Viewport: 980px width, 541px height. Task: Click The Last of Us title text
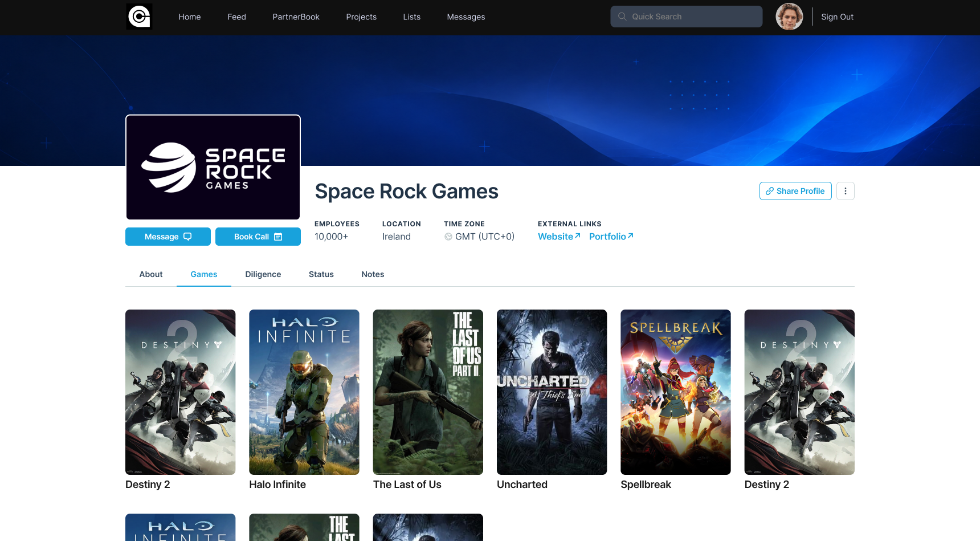407,485
